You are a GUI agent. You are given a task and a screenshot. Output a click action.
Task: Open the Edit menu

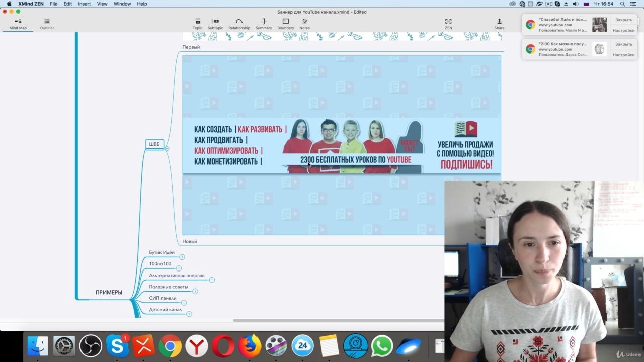click(67, 4)
